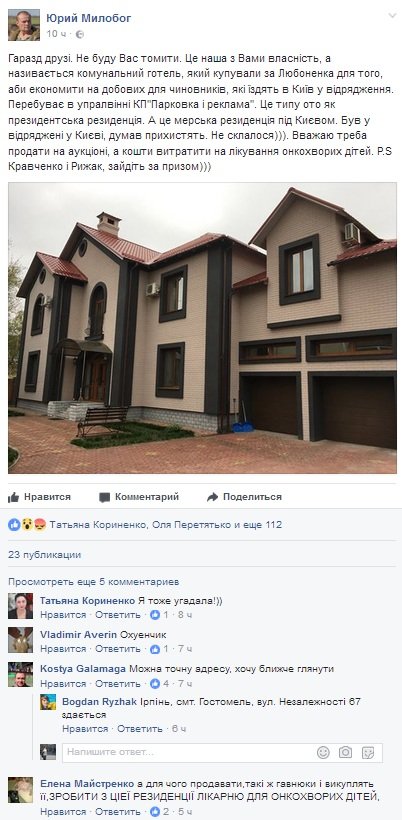Click the reactions icons next to Татьяна Кориненко
This screenshot has height=820, width=402.
click(27, 525)
